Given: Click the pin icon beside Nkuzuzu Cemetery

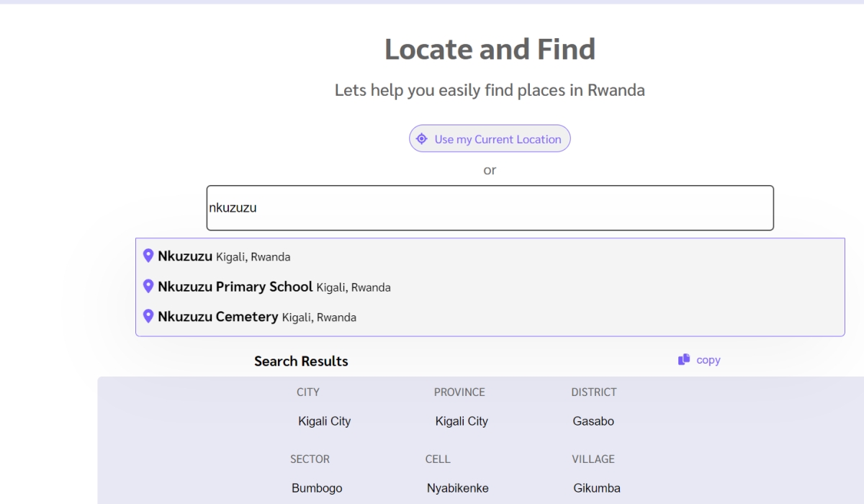Looking at the screenshot, I should click(x=148, y=317).
